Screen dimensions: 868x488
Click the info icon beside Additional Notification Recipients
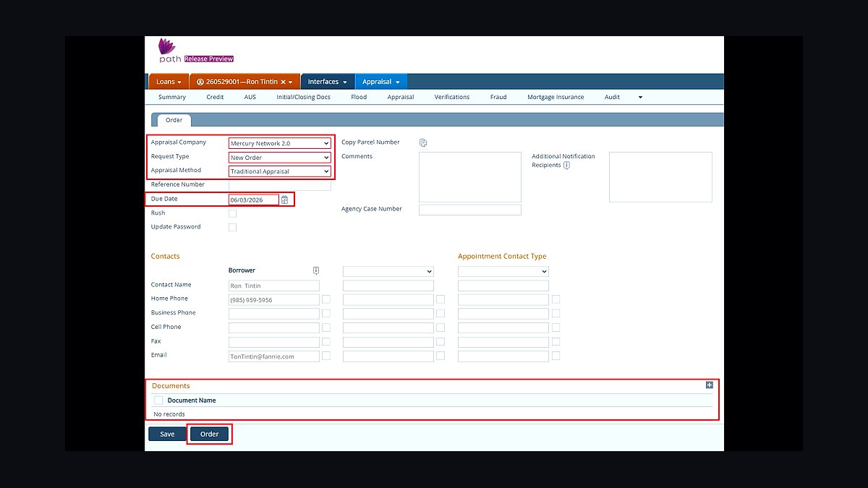tap(566, 165)
